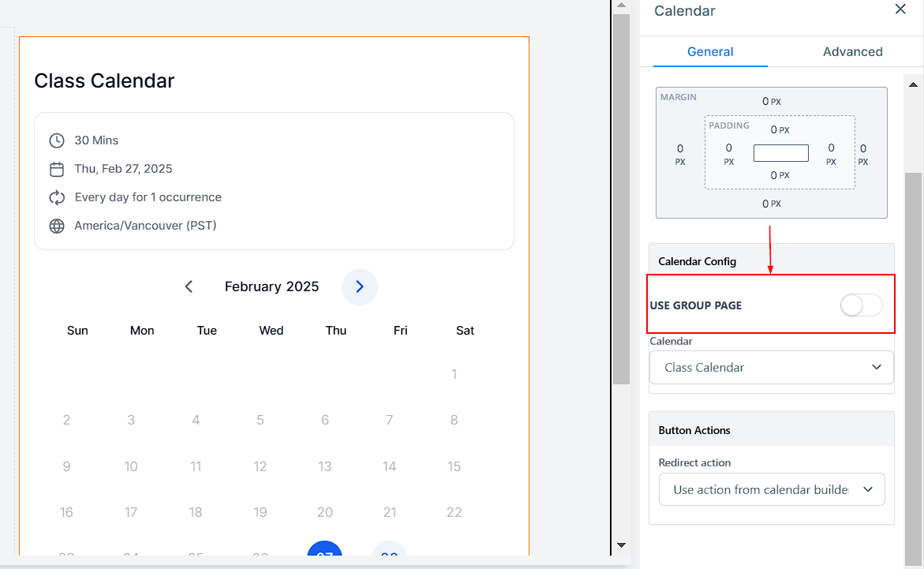Go to the next month arrow
Image resolution: width=924 pixels, height=569 pixels.
pos(360,286)
